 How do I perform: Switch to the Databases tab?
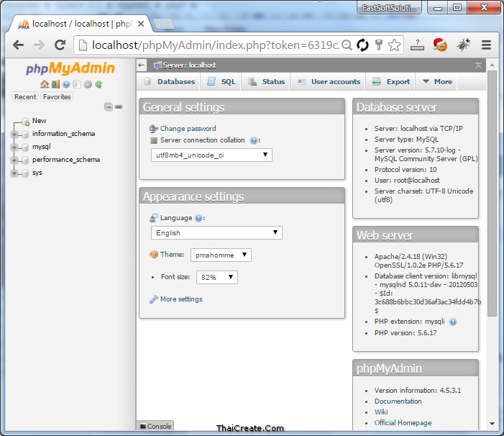[x=170, y=82]
